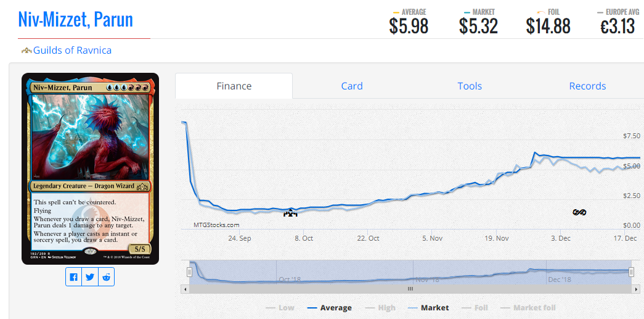Open the Tools tab
Viewport: 644px width, 319px height.
pyautogui.click(x=470, y=86)
